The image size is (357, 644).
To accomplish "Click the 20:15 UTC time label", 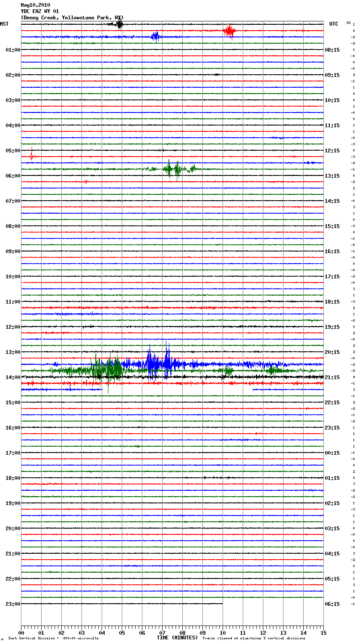I will [332, 352].
